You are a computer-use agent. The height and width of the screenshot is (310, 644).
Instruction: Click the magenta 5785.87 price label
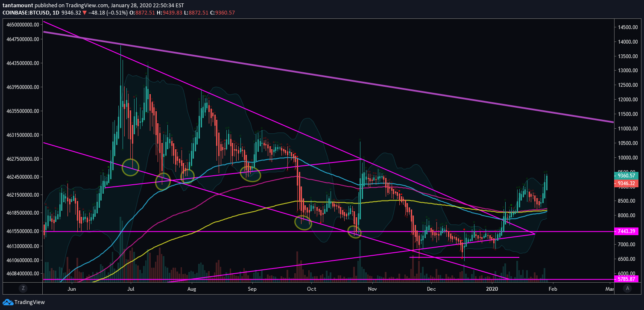[626, 279]
